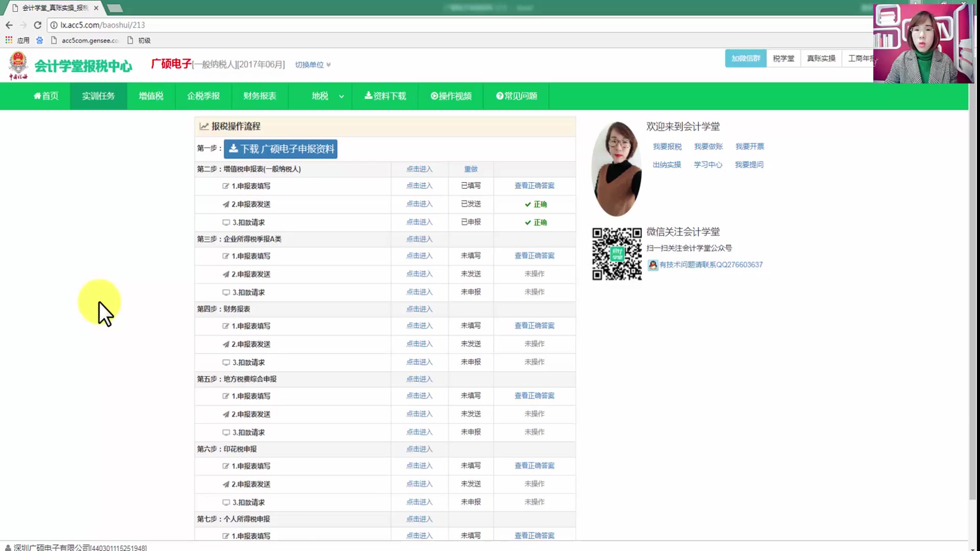Viewport: 980px width, 551px height.
Task: Go to 首页 in the nav bar
Action: tap(46, 96)
